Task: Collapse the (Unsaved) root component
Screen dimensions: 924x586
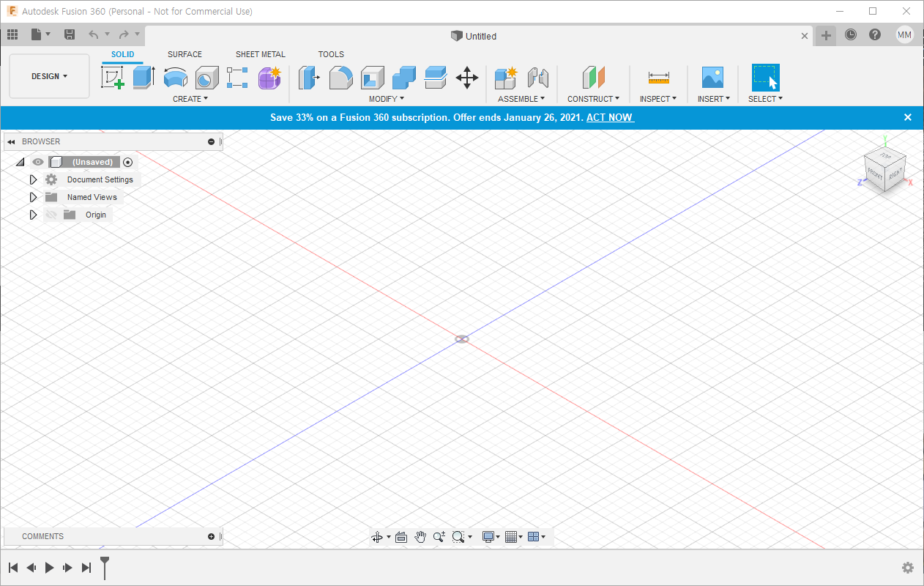Action: click(20, 162)
